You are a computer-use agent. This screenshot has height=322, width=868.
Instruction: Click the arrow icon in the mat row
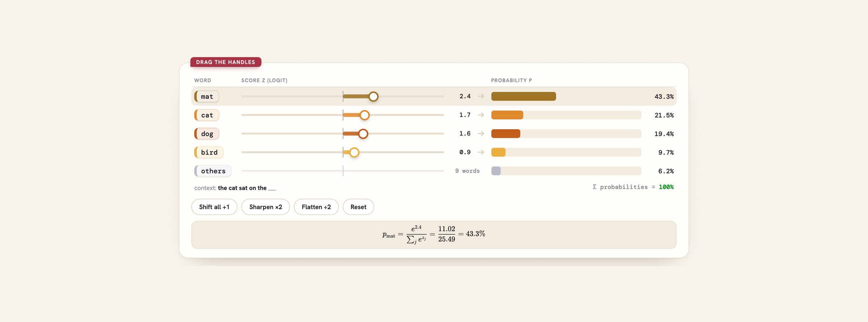tap(481, 97)
